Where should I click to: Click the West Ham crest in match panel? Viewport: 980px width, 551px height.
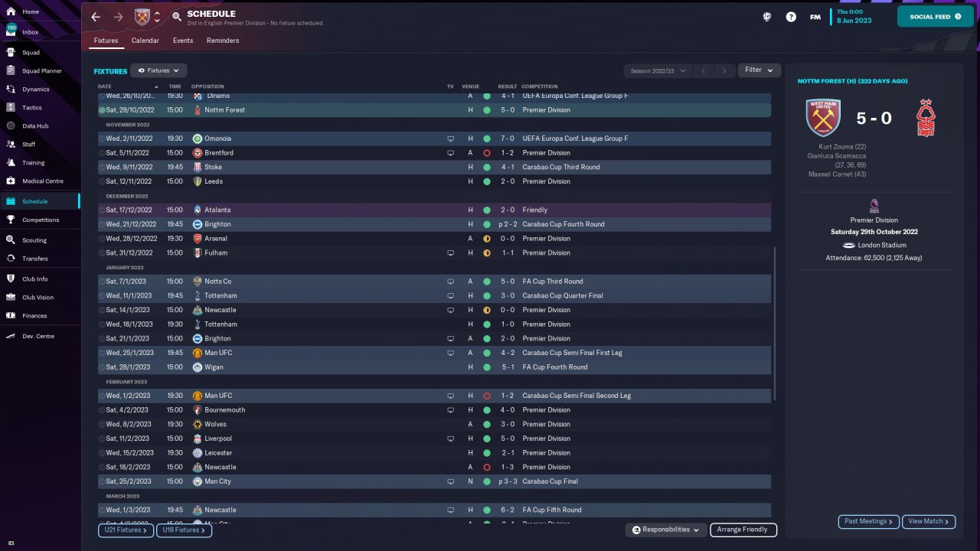(x=823, y=118)
